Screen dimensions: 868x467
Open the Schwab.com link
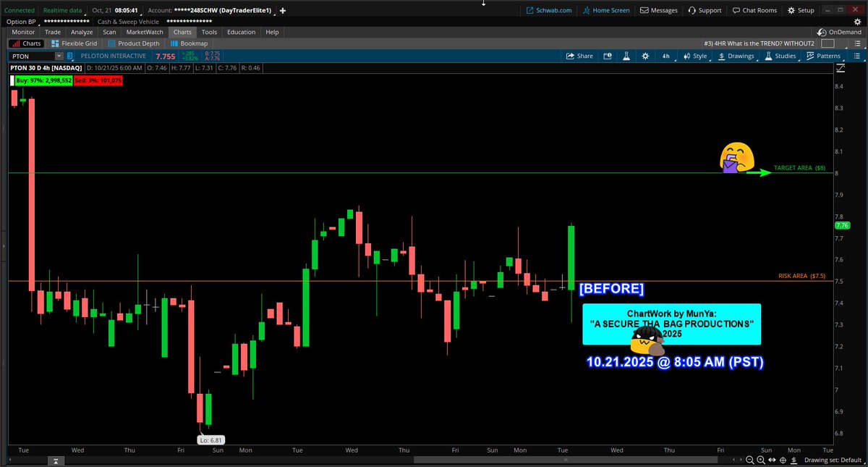pyautogui.click(x=548, y=10)
